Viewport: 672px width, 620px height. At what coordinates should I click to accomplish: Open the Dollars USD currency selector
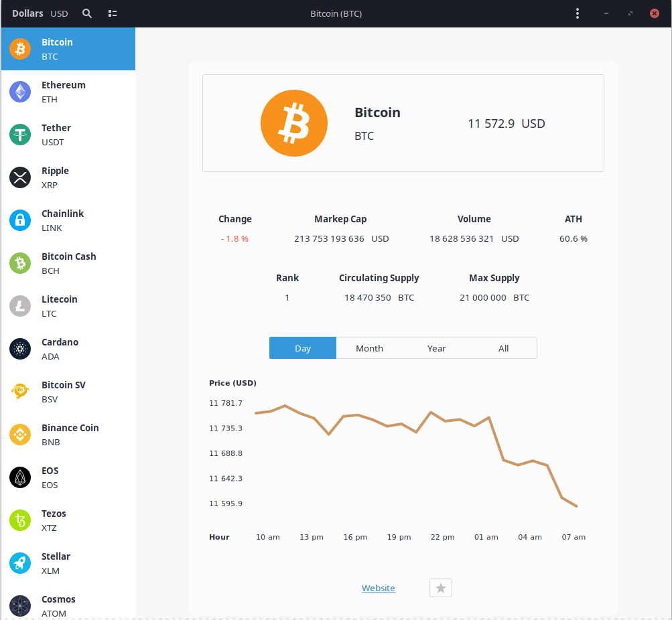(40, 13)
